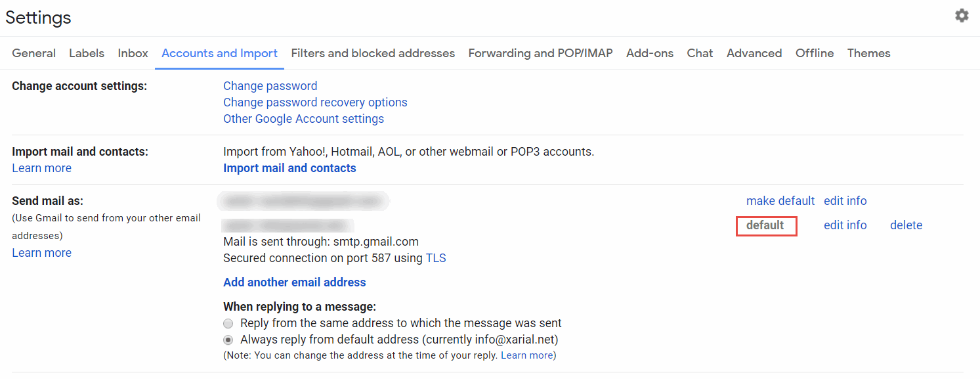This screenshot has height=379, width=980.
Task: Make the first send-mail address default
Action: [780, 200]
